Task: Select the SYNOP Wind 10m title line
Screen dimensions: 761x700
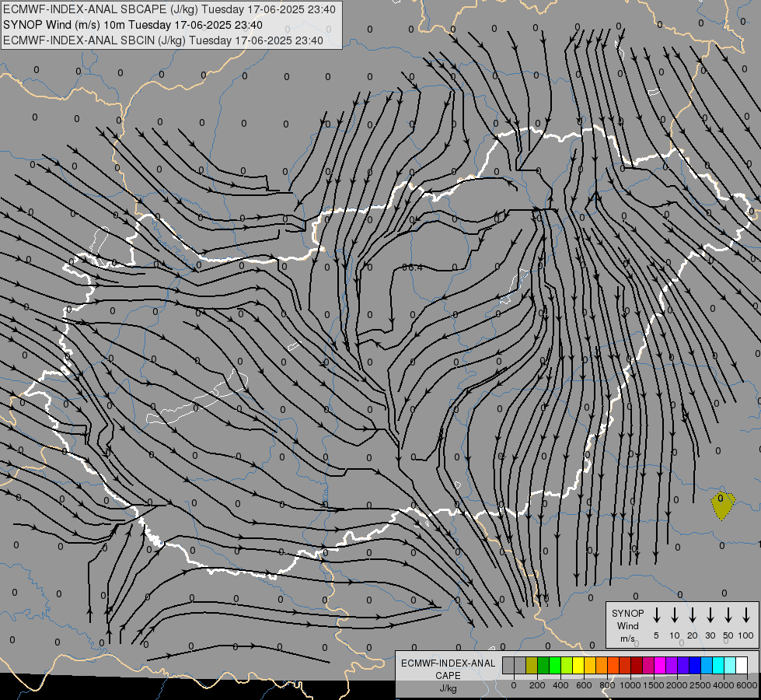Action: pyautogui.click(x=133, y=25)
